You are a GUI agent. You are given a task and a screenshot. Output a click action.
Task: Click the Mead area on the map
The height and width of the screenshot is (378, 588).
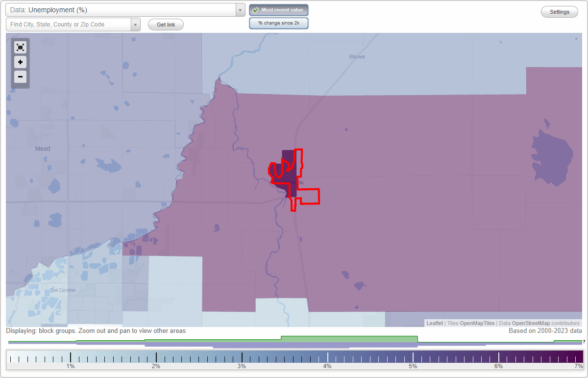coord(42,149)
